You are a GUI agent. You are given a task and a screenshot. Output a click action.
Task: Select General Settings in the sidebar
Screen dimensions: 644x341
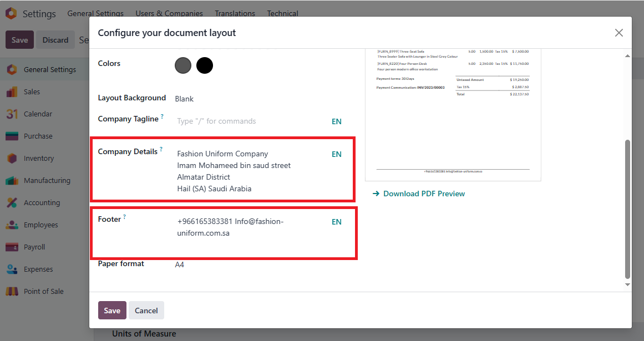pos(50,70)
